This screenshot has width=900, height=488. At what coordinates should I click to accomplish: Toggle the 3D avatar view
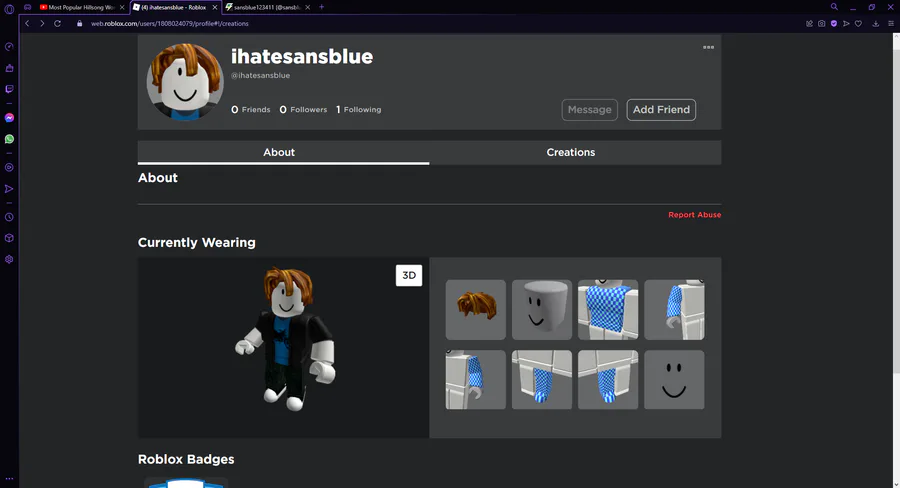409,276
